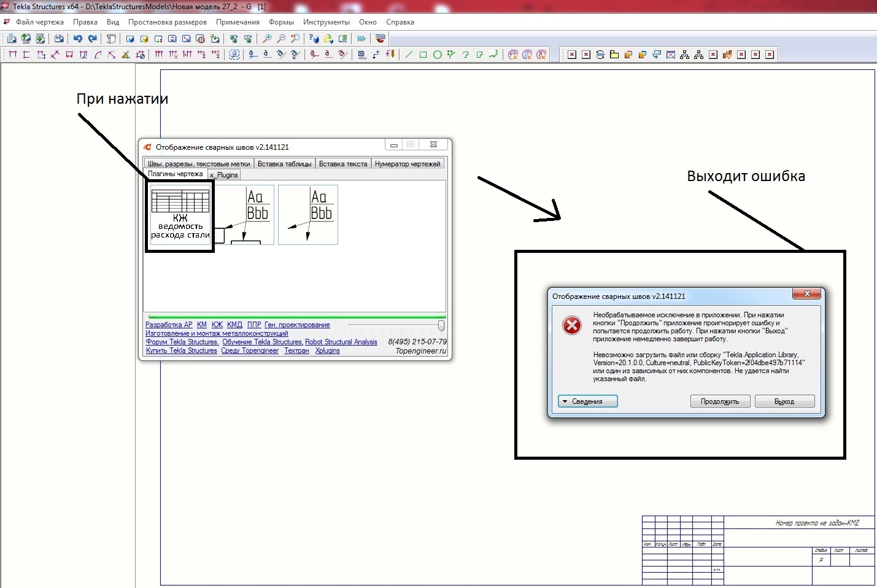Screen dimensions: 877x588
Task: Click the Zoom In magnifier icon
Action: click(267, 39)
